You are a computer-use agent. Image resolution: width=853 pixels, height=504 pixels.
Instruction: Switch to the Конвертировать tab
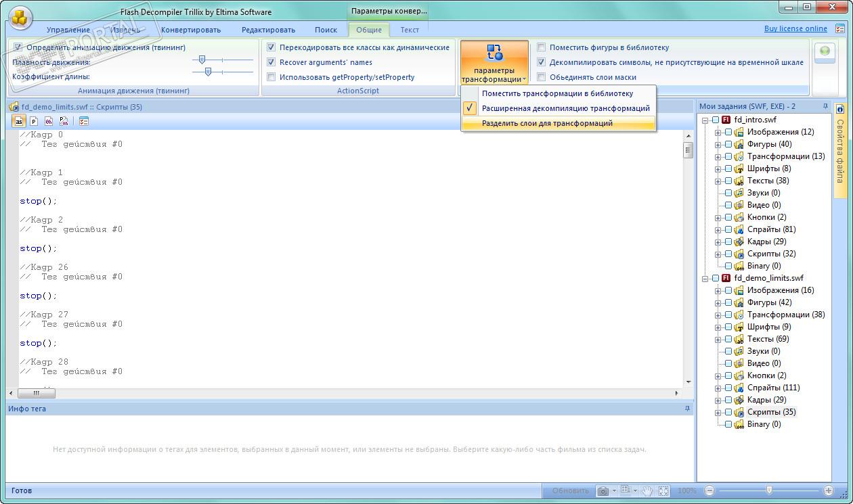point(191,30)
